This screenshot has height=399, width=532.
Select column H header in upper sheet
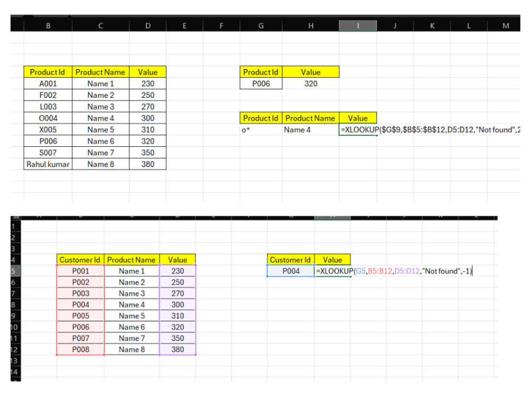(311, 26)
